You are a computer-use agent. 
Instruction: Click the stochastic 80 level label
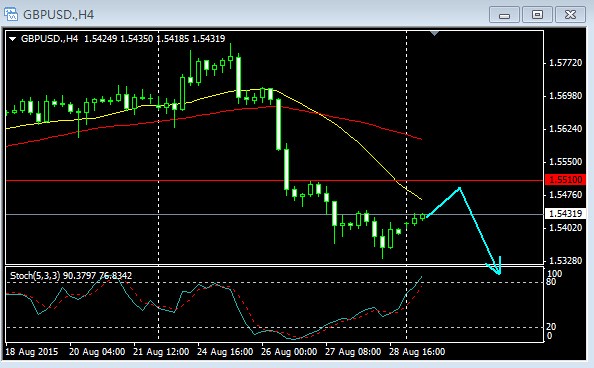point(551,282)
